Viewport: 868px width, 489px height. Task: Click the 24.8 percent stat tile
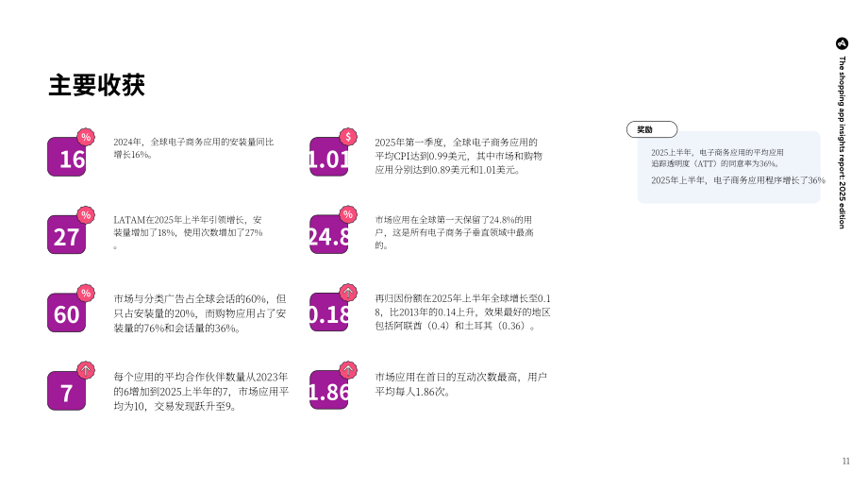(329, 235)
